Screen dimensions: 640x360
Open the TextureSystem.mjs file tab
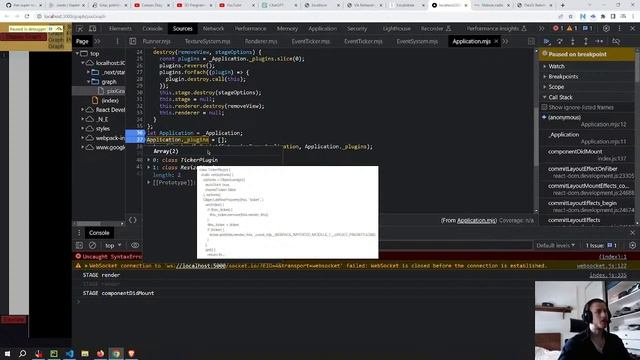pyautogui.click(x=207, y=41)
